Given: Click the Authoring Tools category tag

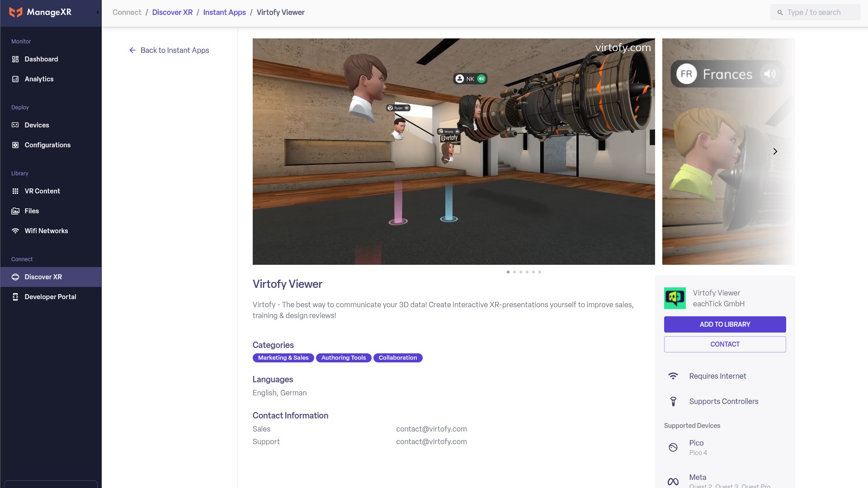Looking at the screenshot, I should pos(344,358).
